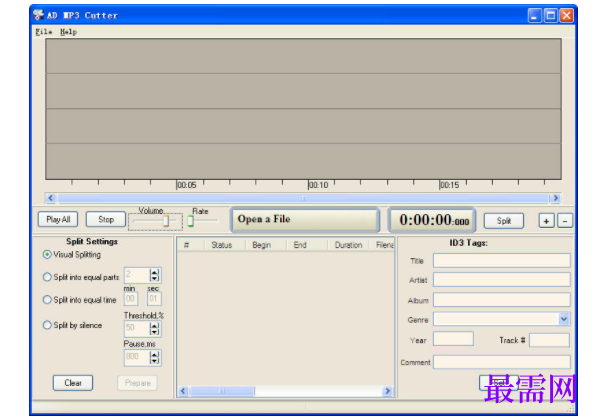Click the Title tag input field
This screenshot has height=420, width=596.
tap(502, 260)
